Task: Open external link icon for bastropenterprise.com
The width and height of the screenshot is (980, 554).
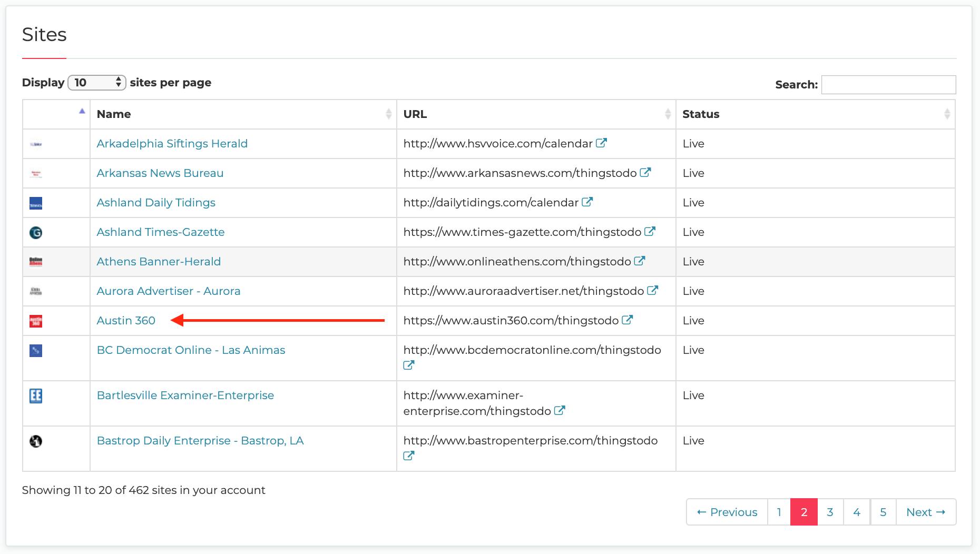Action: [409, 456]
